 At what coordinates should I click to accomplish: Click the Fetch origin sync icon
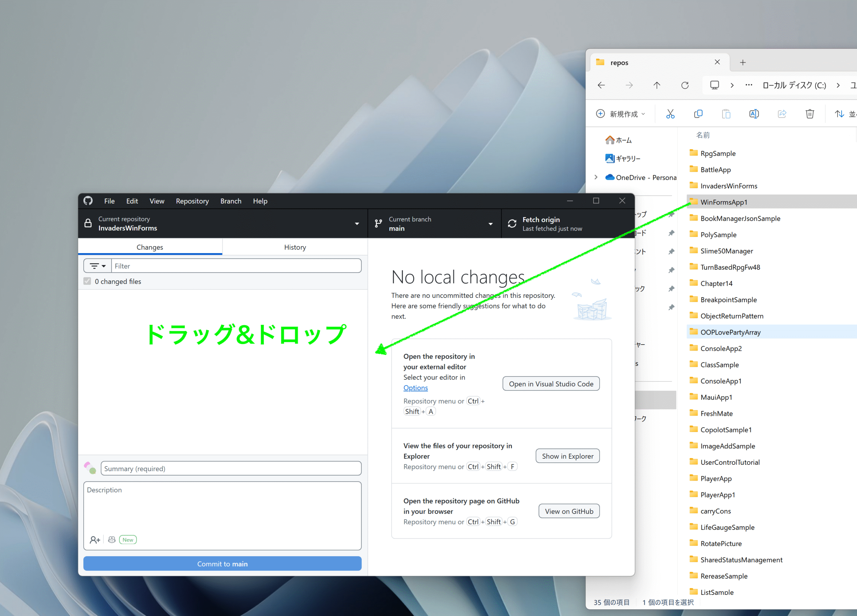pyautogui.click(x=512, y=224)
